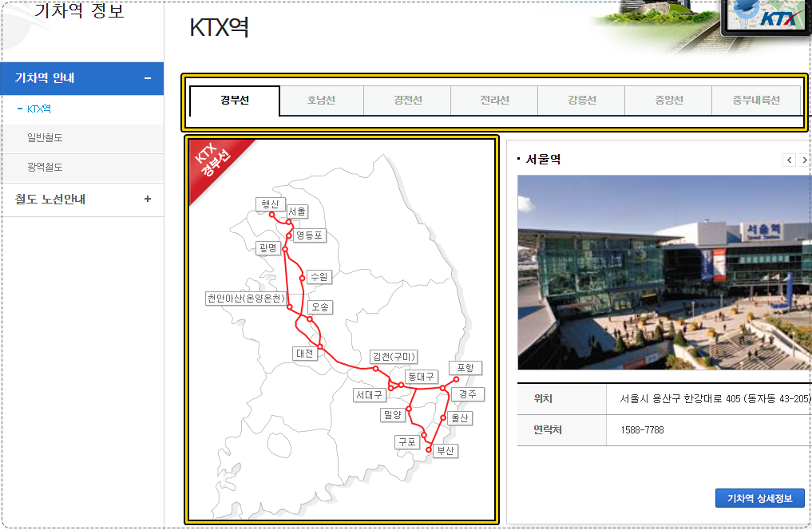Expand the 철도 노선안내 plus icon
The height and width of the screenshot is (530, 812).
(x=148, y=199)
